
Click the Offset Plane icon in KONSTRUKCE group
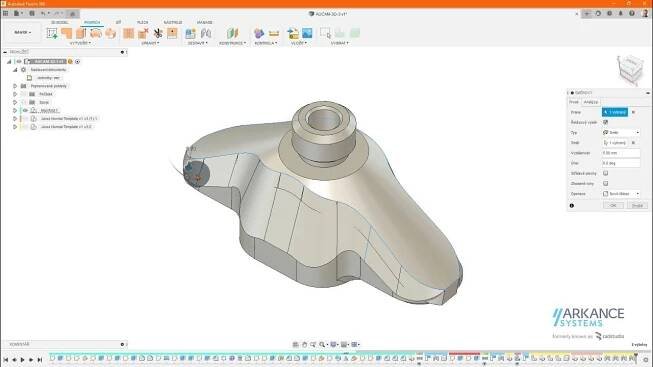232,33
